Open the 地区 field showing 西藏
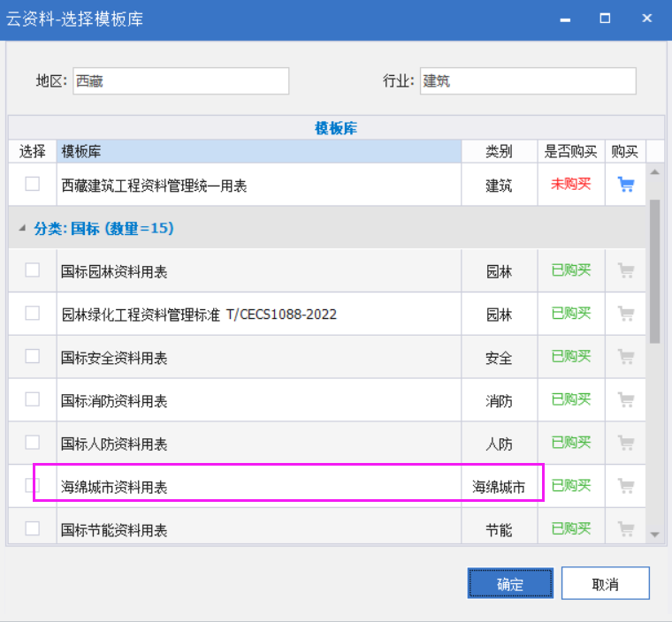The image size is (672, 622). coord(181,81)
